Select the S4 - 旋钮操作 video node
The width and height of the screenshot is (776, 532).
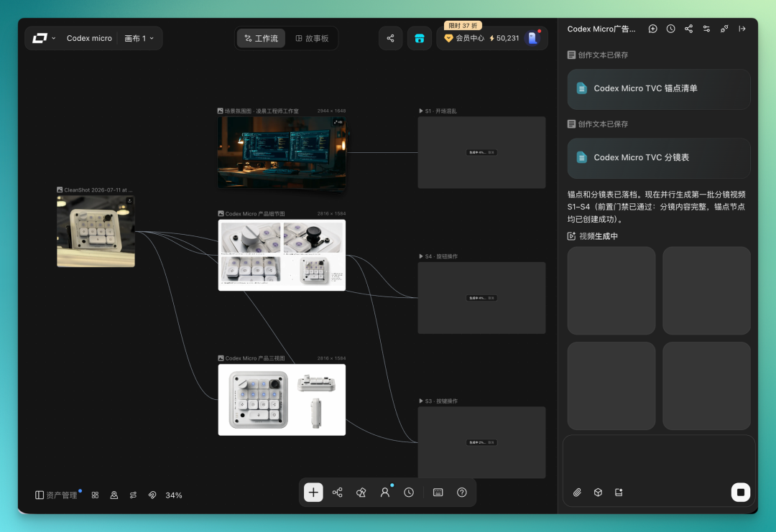click(481, 298)
